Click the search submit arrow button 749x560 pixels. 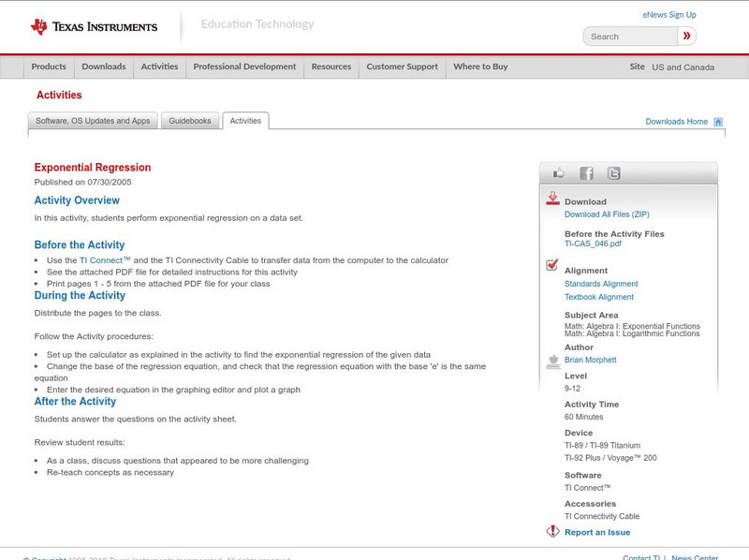(x=686, y=36)
